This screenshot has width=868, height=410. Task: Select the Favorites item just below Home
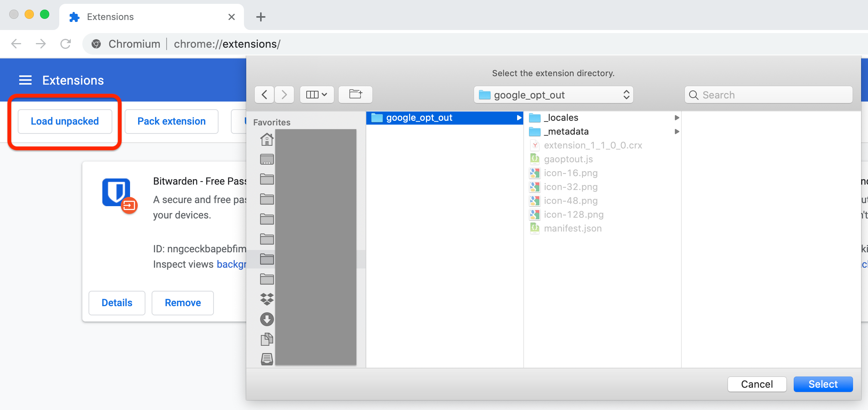pyautogui.click(x=267, y=159)
